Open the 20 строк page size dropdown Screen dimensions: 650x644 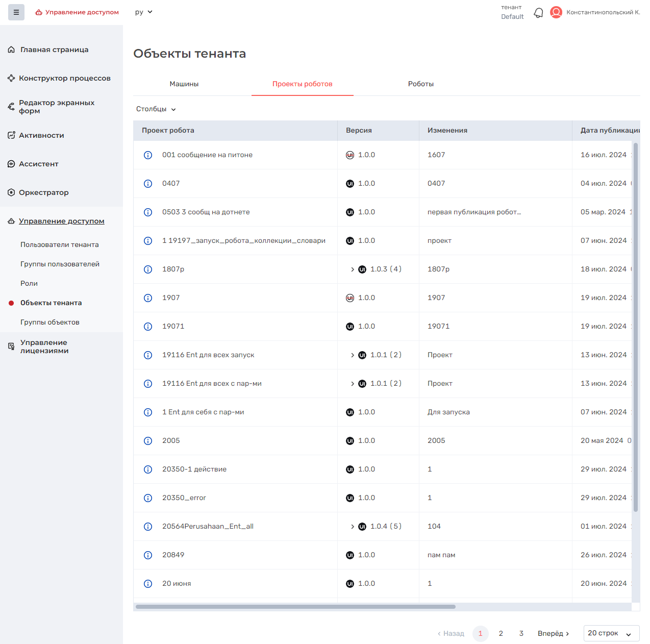point(611,633)
